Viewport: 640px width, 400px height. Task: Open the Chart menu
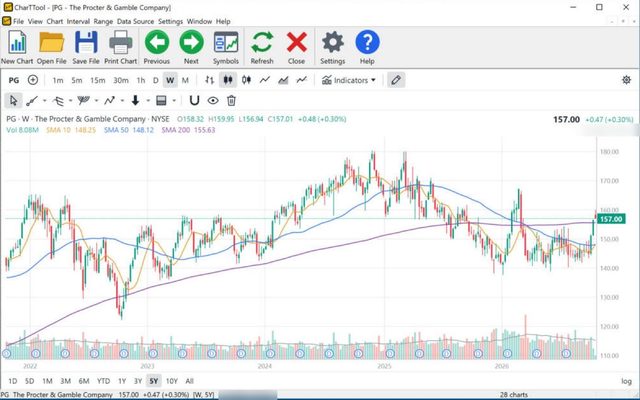(x=55, y=21)
